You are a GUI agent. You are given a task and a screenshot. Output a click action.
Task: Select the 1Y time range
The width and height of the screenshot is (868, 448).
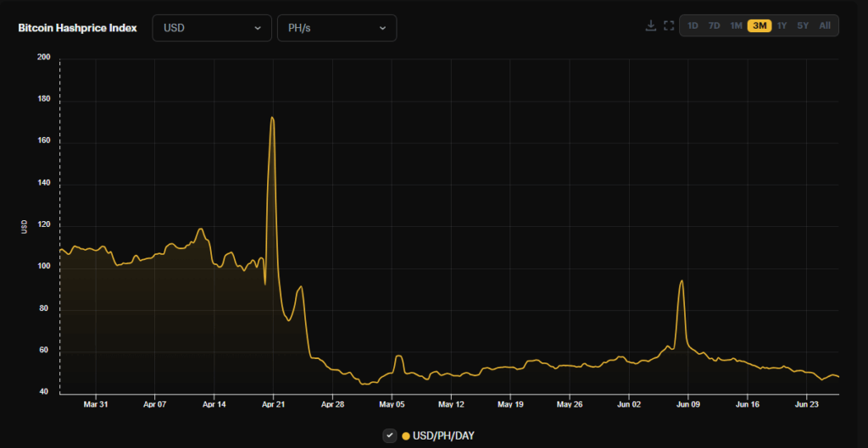point(782,25)
